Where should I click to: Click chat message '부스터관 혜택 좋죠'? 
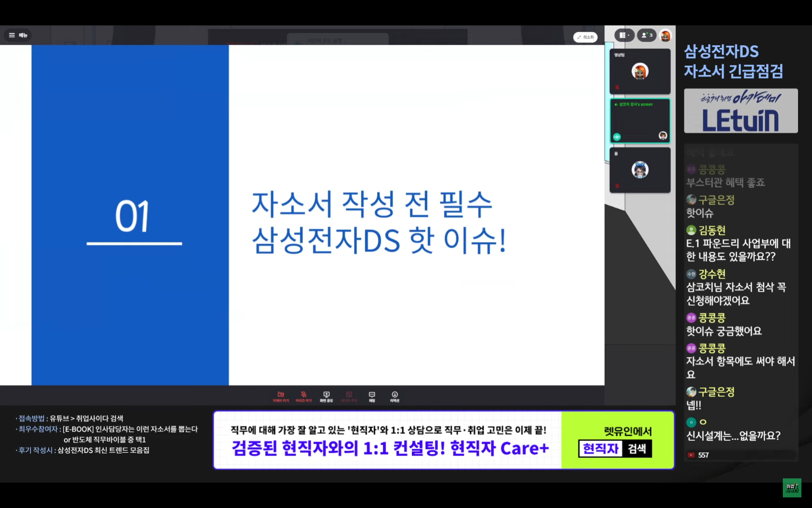[x=726, y=182]
